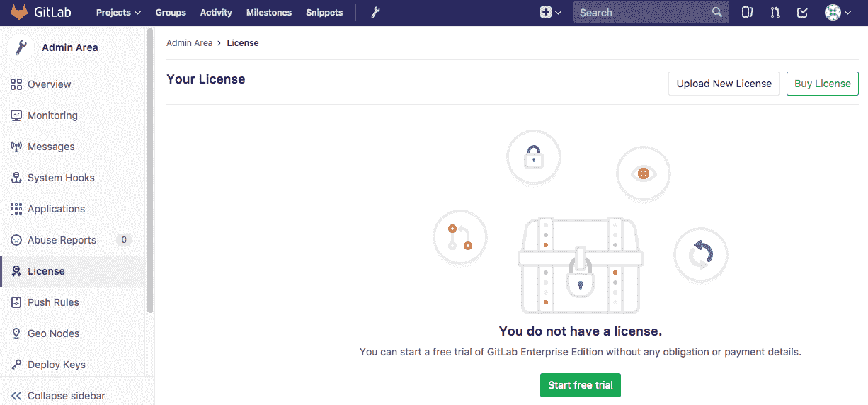Click the System Hooks anchor icon

point(16,178)
